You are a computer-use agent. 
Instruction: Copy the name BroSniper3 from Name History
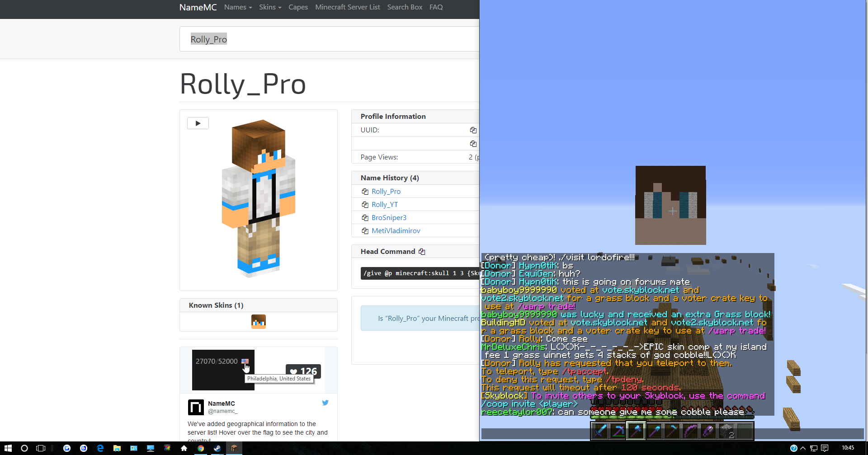click(365, 218)
